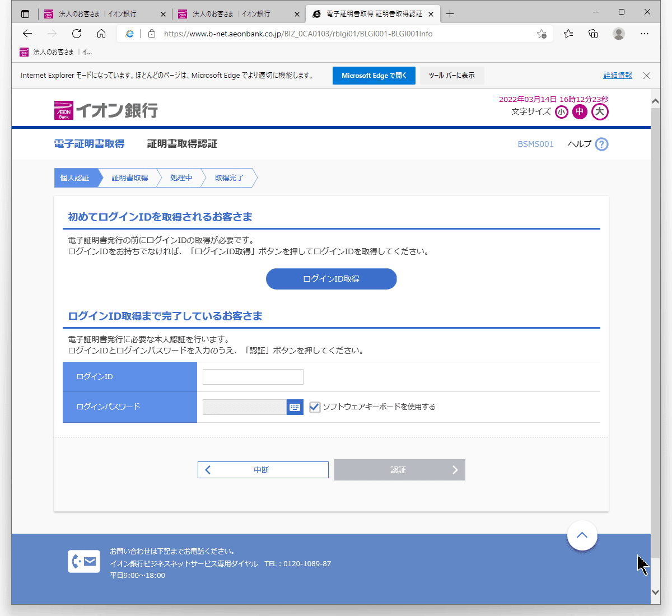Viewport: 672px width, 616px height.
Task: Open the tab actions menu at top left
Action: tap(25, 13)
